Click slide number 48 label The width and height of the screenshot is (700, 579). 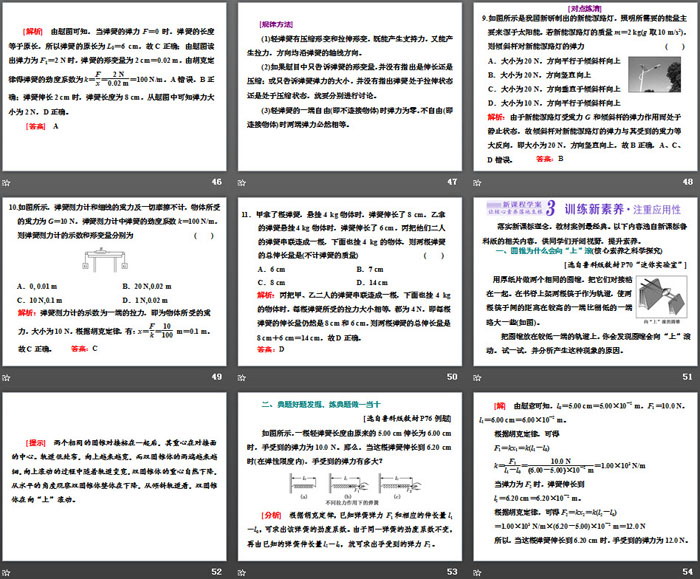pyautogui.click(x=688, y=182)
